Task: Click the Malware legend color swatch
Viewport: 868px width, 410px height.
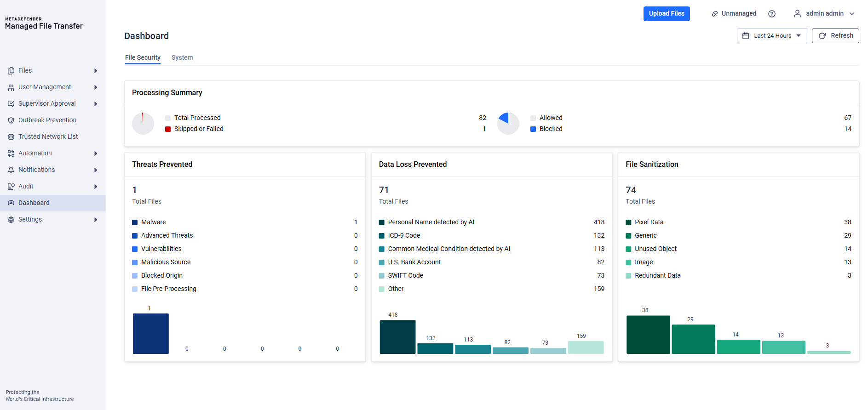Action: (x=135, y=222)
